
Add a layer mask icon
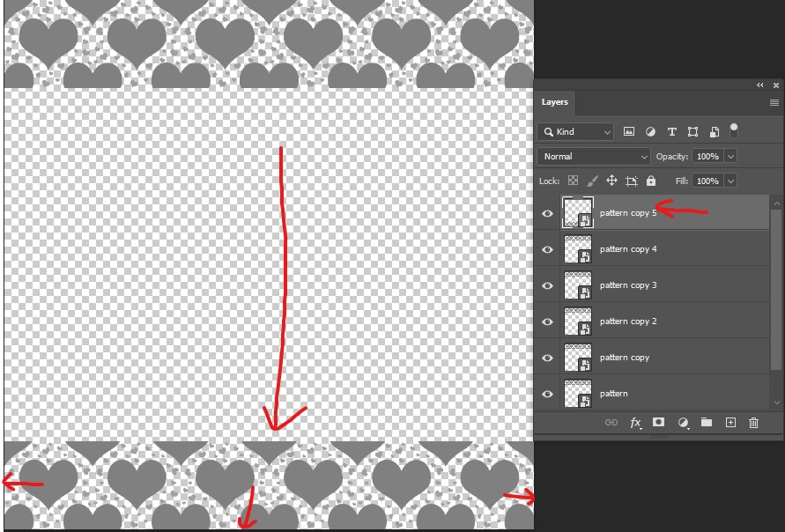coord(658,423)
